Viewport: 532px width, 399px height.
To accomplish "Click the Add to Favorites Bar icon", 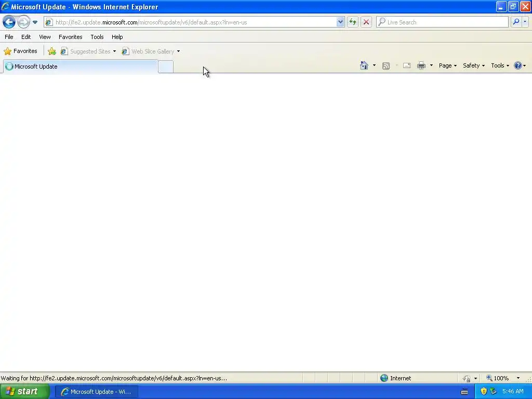I will point(51,51).
